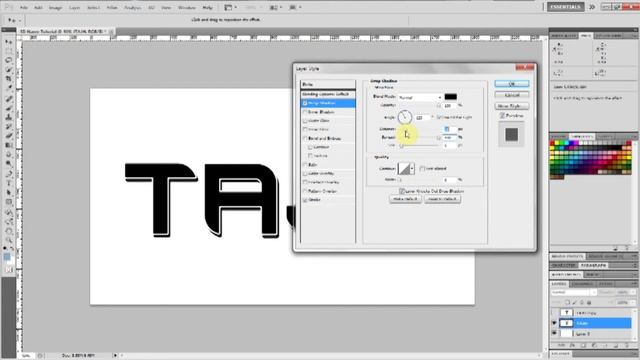Toggle Quick Mask mode icon

coord(8,270)
